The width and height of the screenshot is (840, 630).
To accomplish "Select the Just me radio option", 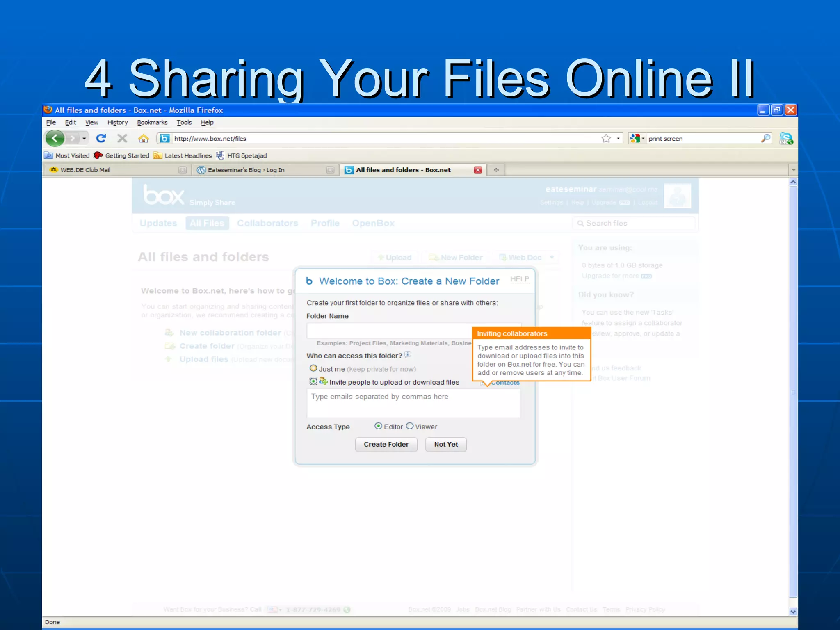I will pos(313,368).
